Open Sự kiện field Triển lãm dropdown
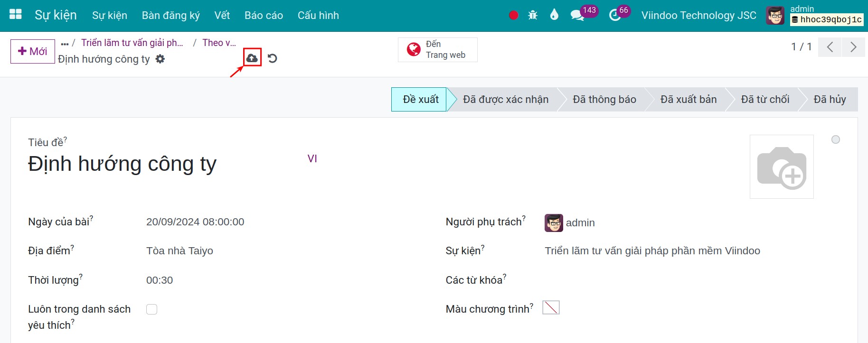868x343 pixels. click(x=652, y=251)
